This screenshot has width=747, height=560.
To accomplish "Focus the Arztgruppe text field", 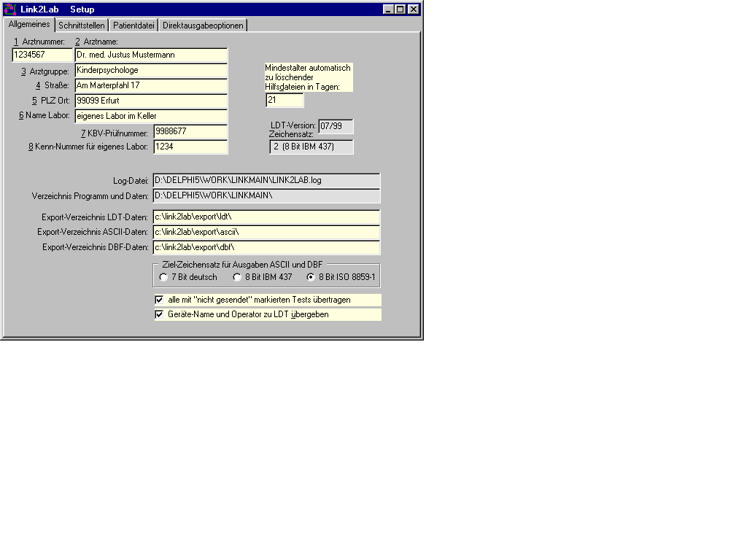I will pos(150,71).
